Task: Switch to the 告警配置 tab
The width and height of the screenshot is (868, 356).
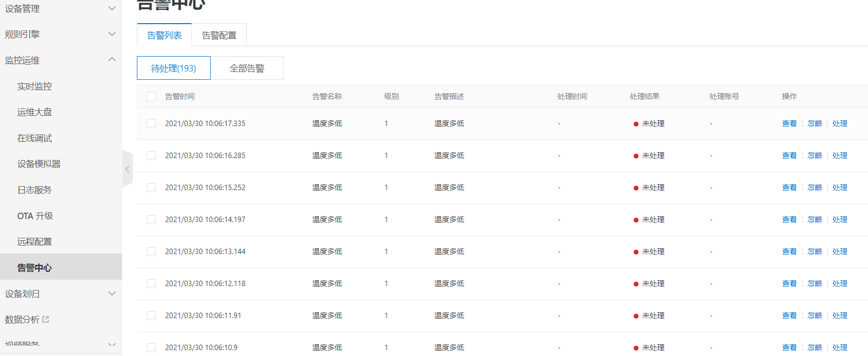Action: click(219, 35)
